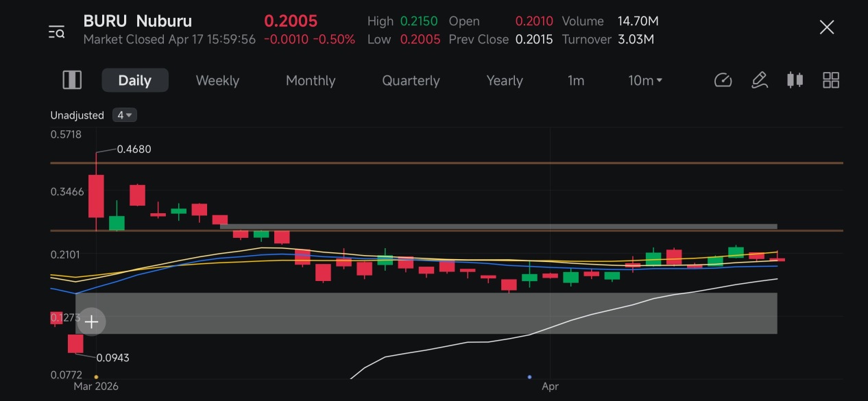Switch to the Monthly timeframe

311,80
